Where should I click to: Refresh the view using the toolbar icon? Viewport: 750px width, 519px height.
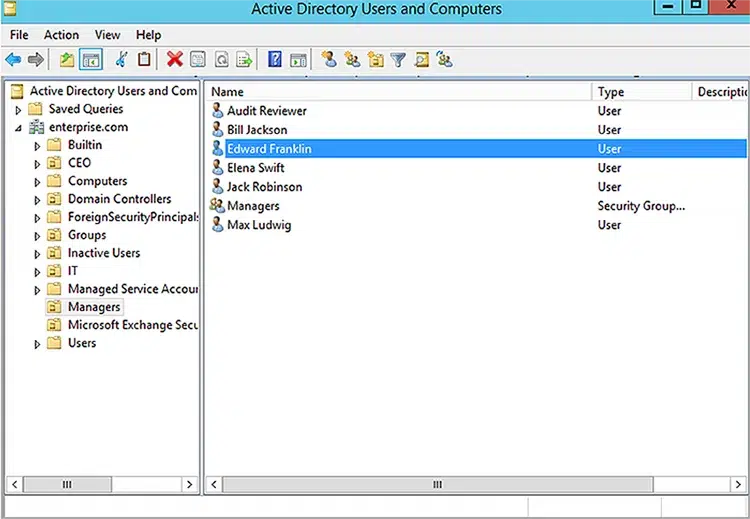(221, 60)
